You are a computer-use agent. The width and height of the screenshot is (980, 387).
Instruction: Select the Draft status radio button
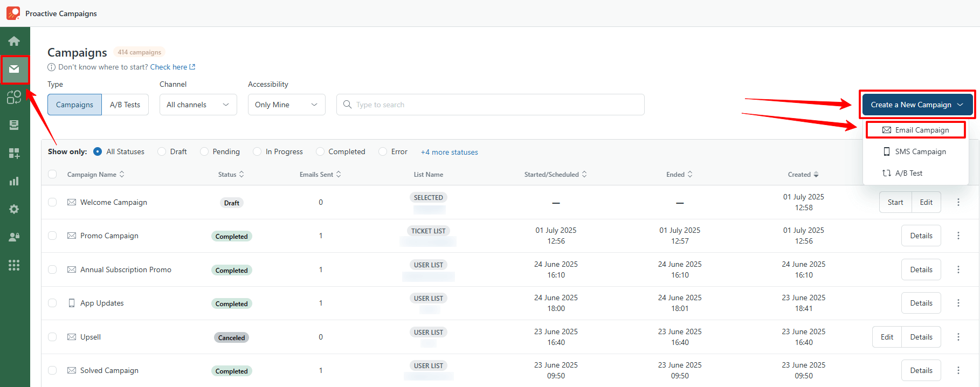(x=161, y=151)
